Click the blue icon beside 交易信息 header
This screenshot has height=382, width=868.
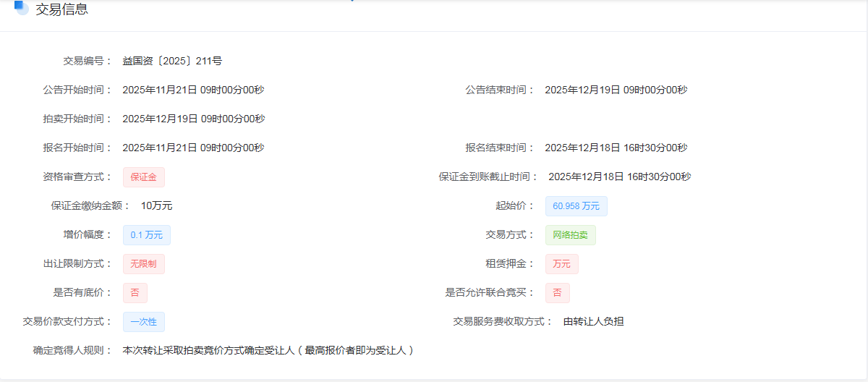pos(21,8)
